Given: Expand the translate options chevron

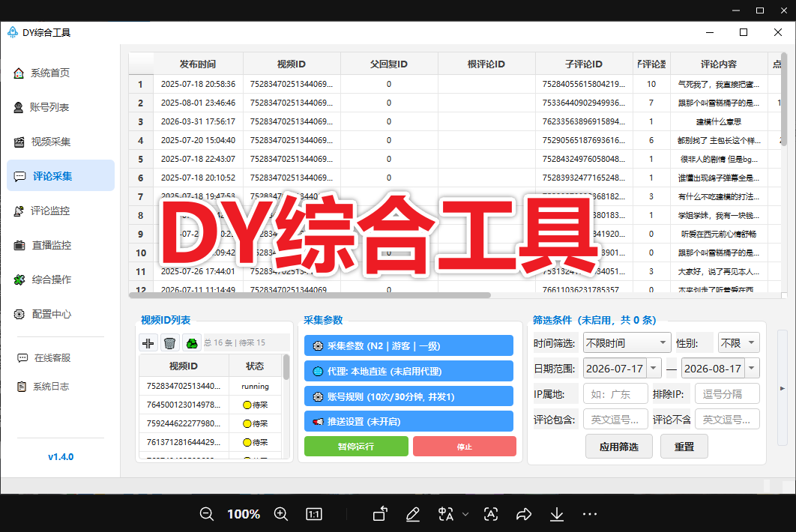Looking at the screenshot, I should coord(465,514).
